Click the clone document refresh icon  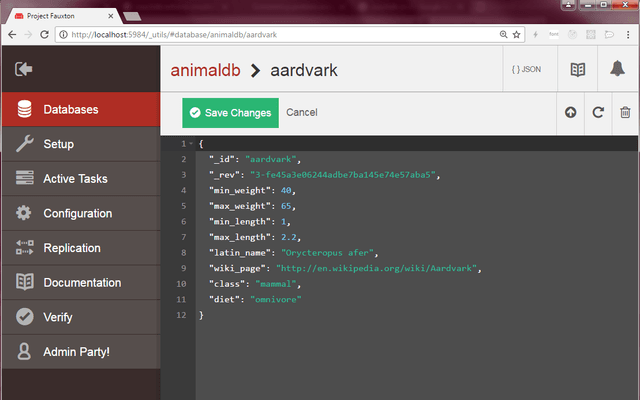coord(598,112)
